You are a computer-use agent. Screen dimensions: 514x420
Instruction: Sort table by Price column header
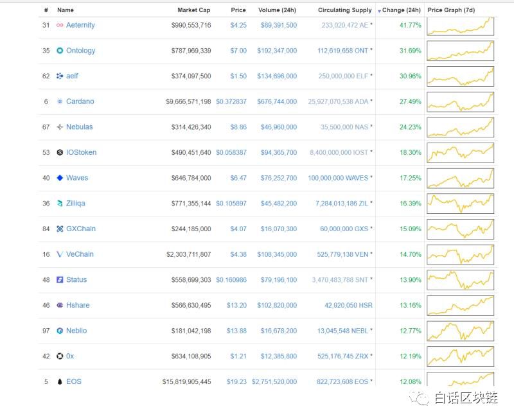tap(238, 10)
